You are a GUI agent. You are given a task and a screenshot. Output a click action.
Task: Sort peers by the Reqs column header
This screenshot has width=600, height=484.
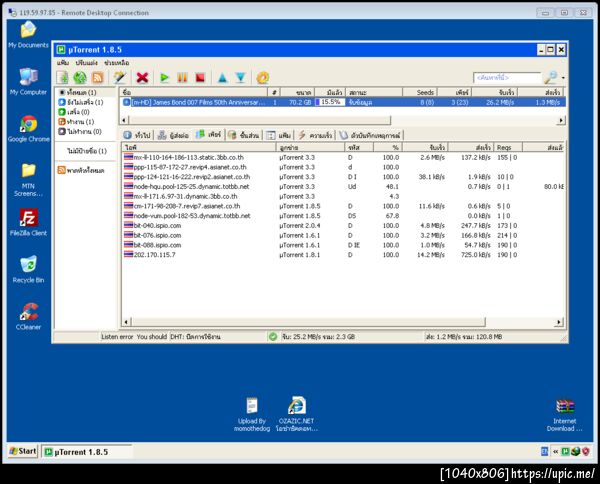coord(508,147)
